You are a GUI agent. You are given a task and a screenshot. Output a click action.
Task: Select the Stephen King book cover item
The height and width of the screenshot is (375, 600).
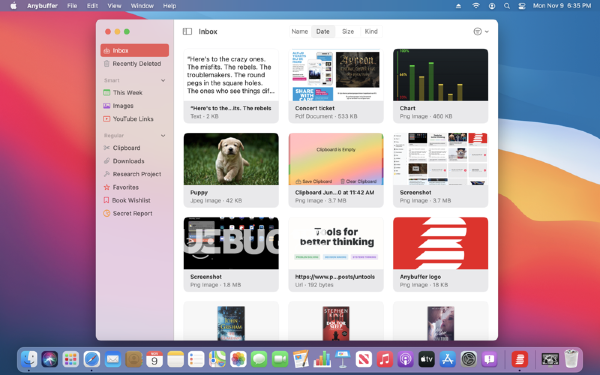[336, 321]
